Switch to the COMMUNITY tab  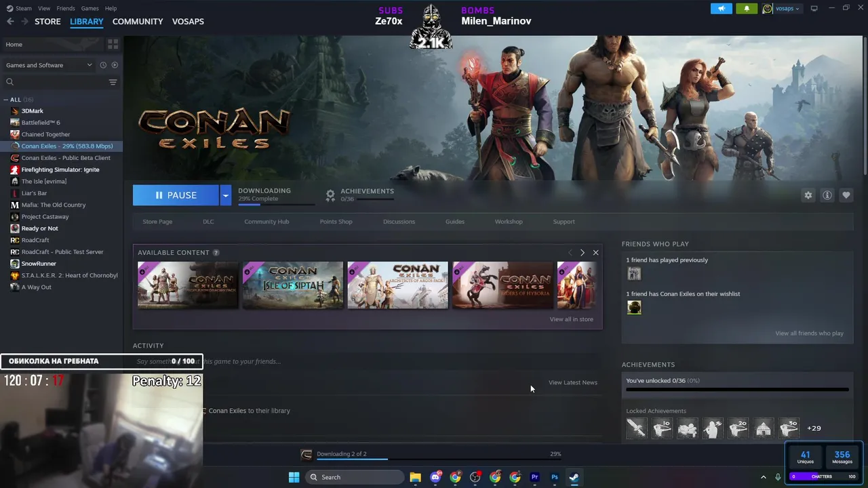(138, 22)
